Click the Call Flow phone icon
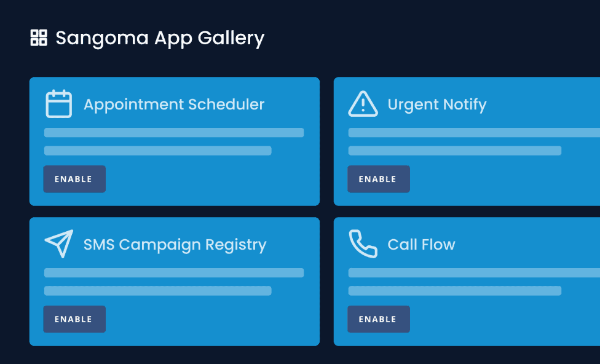Viewport: 600px width, 364px height. point(363,244)
